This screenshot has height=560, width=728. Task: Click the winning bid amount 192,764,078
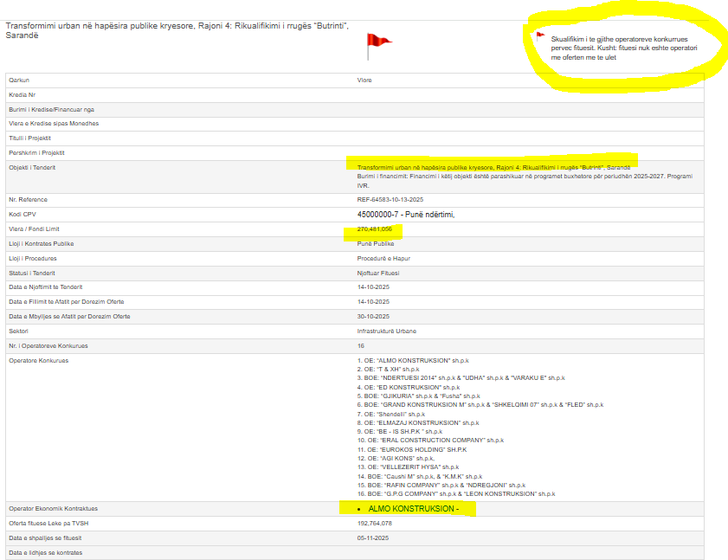[x=375, y=523]
